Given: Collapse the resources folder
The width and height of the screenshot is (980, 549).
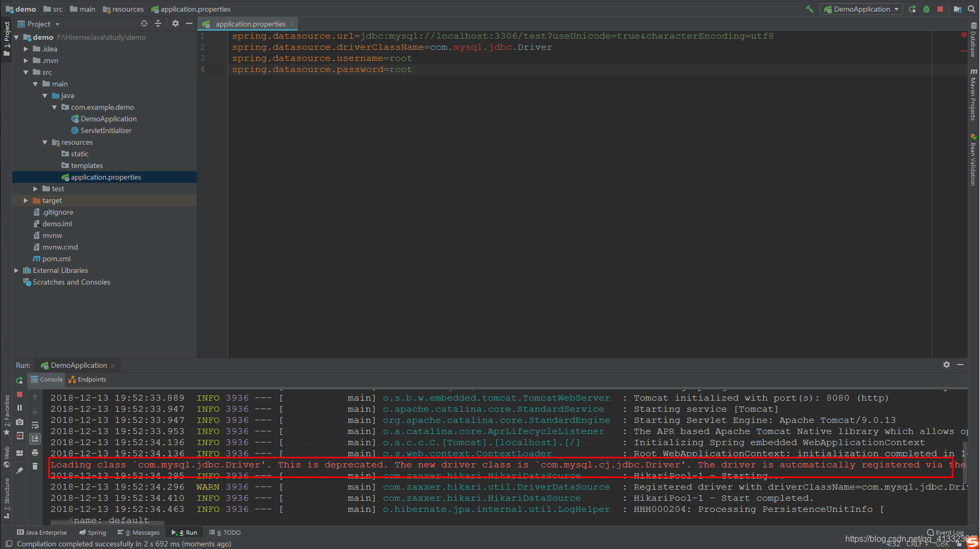Looking at the screenshot, I should (x=45, y=142).
